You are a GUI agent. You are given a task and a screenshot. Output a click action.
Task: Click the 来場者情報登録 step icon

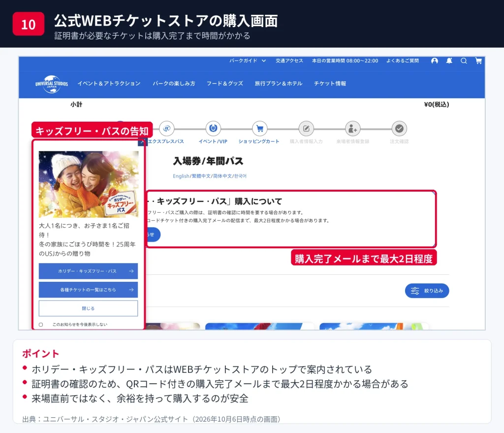click(352, 129)
